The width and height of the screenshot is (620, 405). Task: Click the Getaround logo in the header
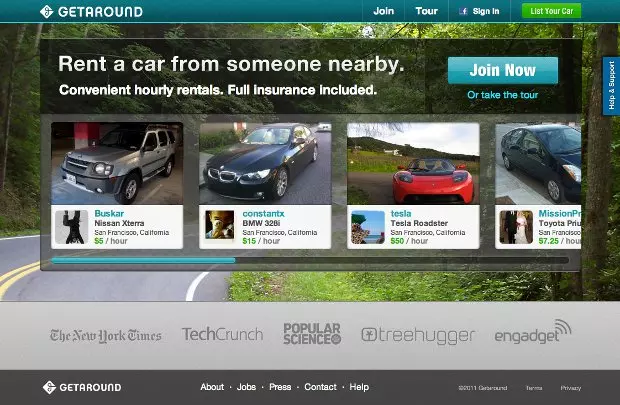point(91,11)
